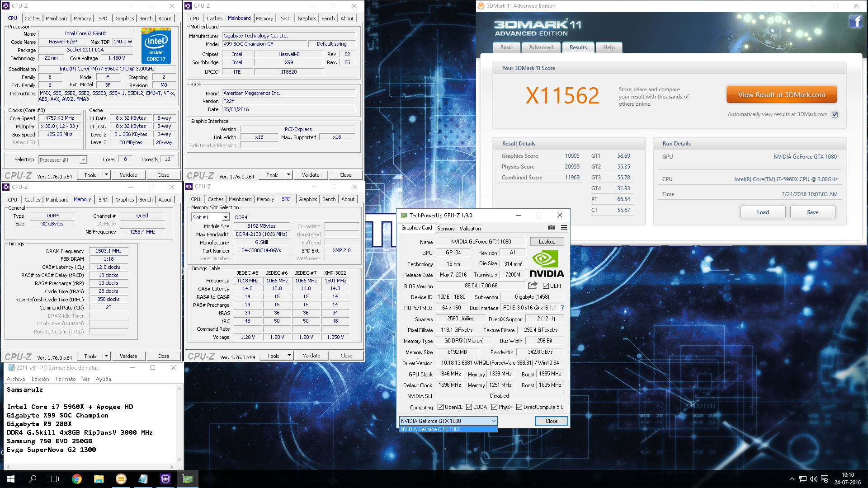
Task: Open taskbar Search magnifier
Action: click(x=33, y=479)
